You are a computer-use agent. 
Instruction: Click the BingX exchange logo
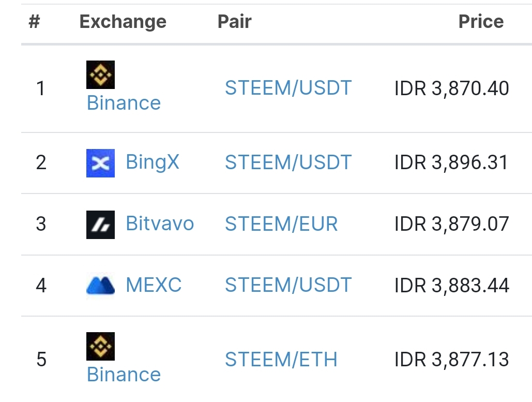click(x=100, y=163)
